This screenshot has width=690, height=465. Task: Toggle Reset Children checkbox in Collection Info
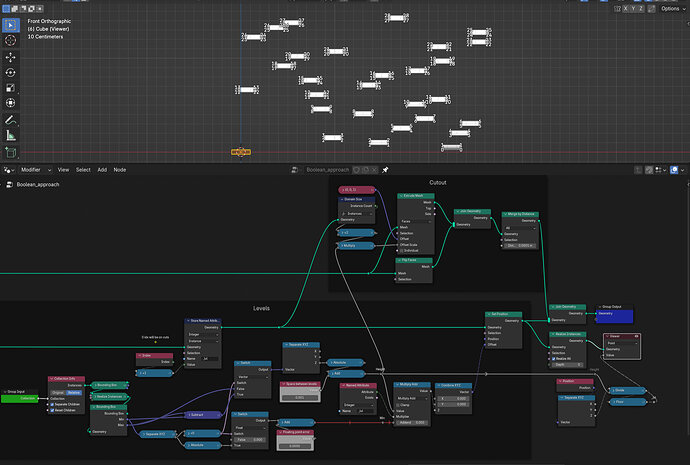pyautogui.click(x=52, y=410)
